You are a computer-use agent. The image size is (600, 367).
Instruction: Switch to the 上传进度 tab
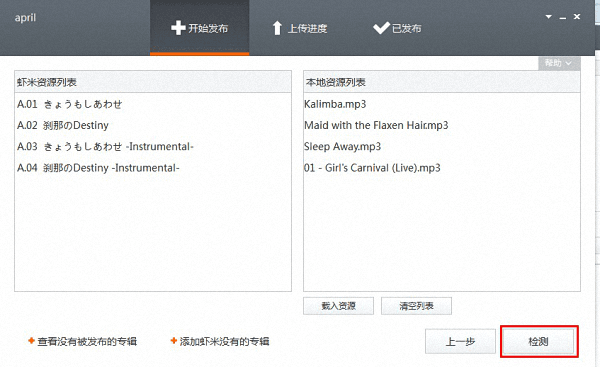(x=299, y=28)
